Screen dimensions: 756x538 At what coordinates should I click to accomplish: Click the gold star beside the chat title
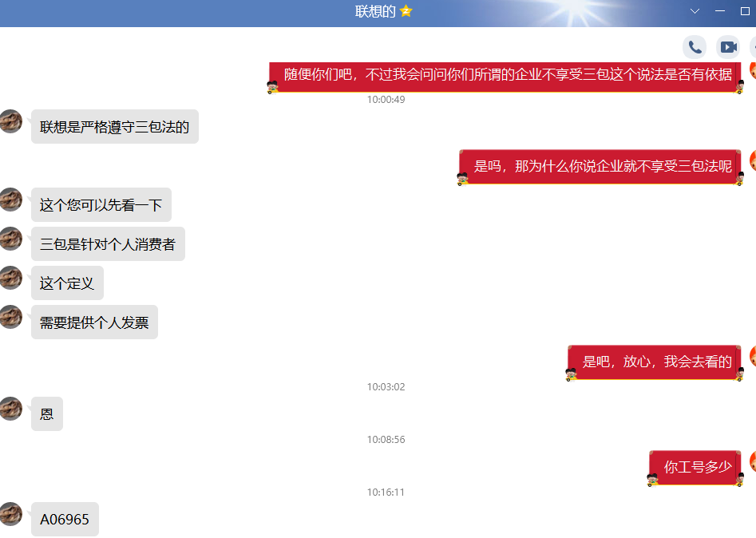(406, 11)
